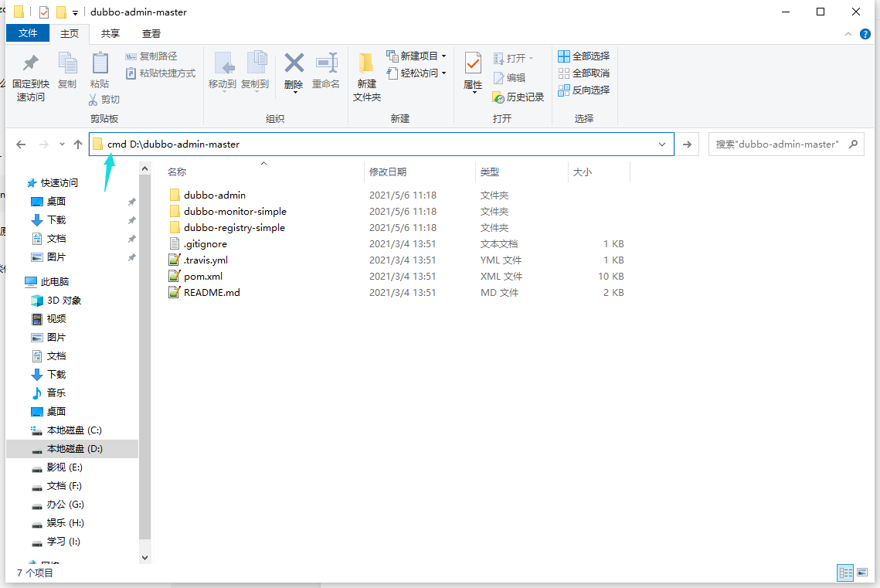Click 历史记录 history icon
880x588 pixels.
point(498,97)
